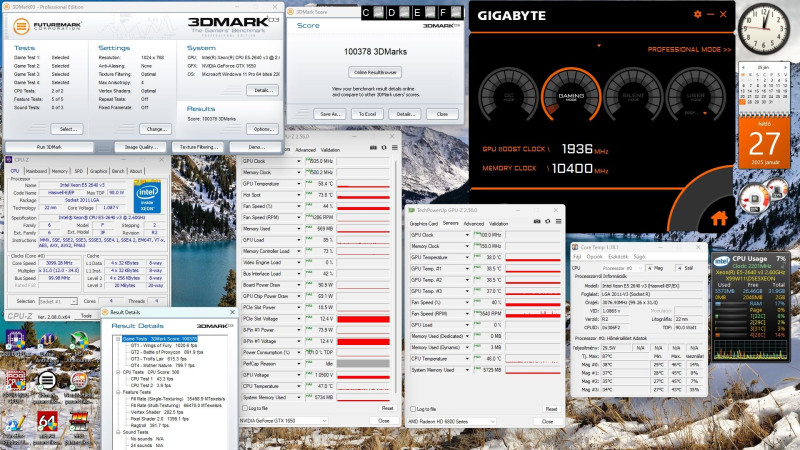The height and width of the screenshot is (450, 800).
Task: Open the purple chip desktop shortcut
Action: click(x=16, y=340)
